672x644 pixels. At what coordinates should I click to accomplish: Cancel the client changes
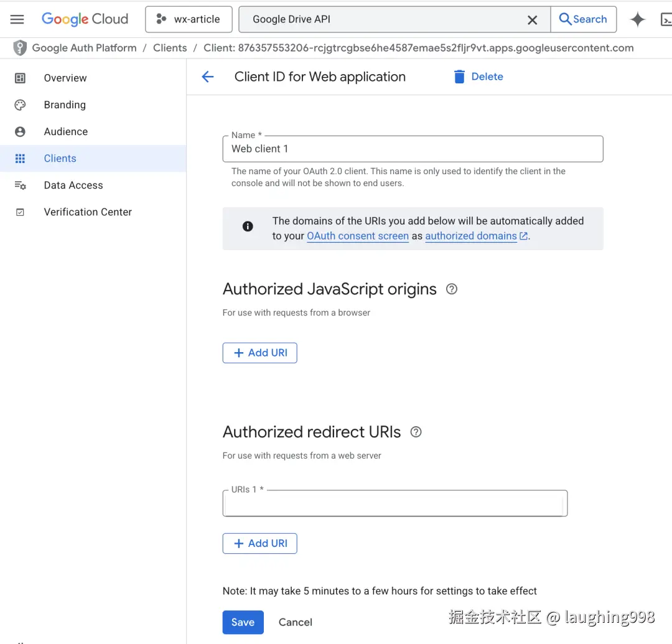coord(296,622)
